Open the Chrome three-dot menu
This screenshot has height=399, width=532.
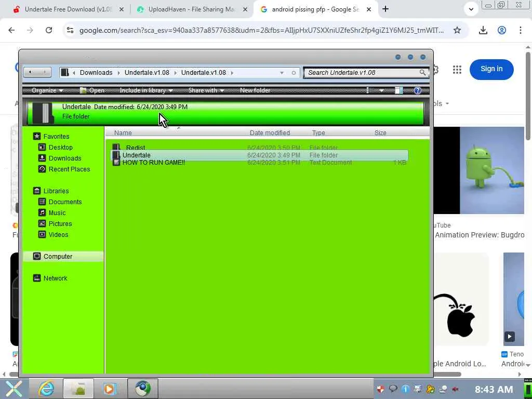520,30
